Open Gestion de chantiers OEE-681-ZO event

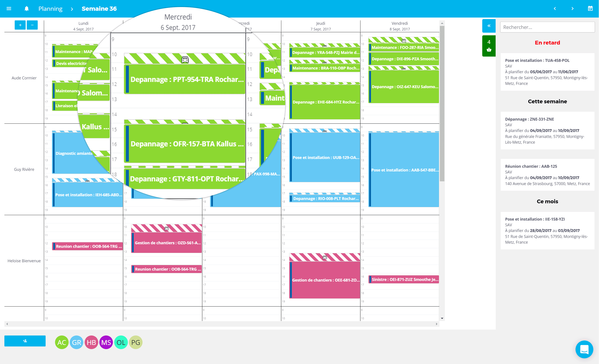(x=324, y=280)
